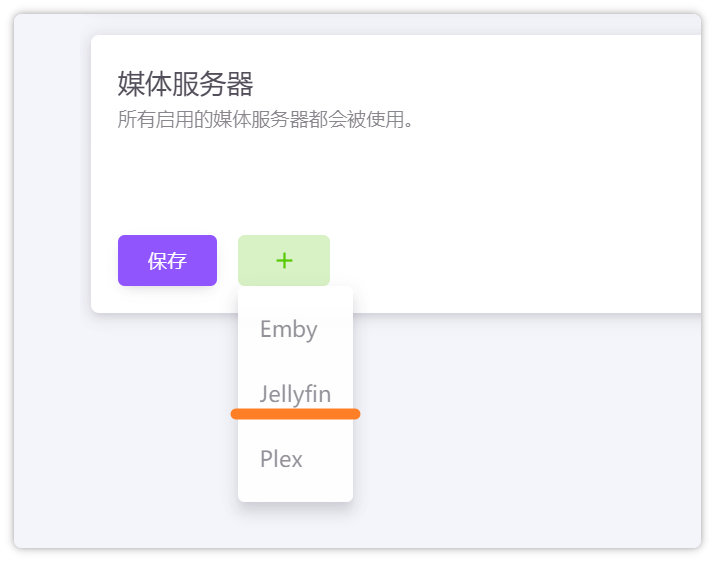Choose Jellyfin in the server menu
Screen dimensions: 715x562
(295, 393)
